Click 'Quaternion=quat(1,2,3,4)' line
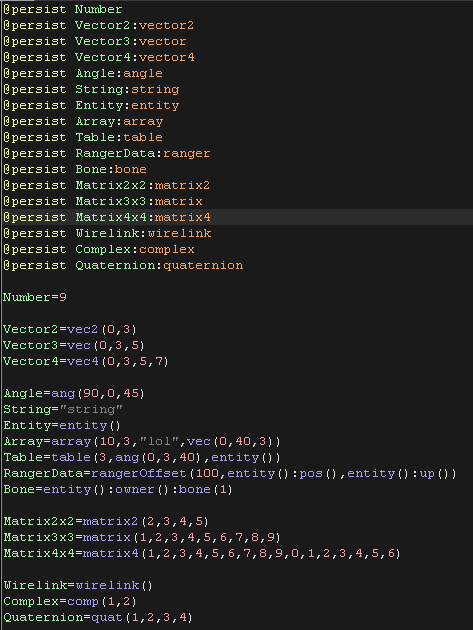This screenshot has height=630, width=473. click(x=98, y=618)
